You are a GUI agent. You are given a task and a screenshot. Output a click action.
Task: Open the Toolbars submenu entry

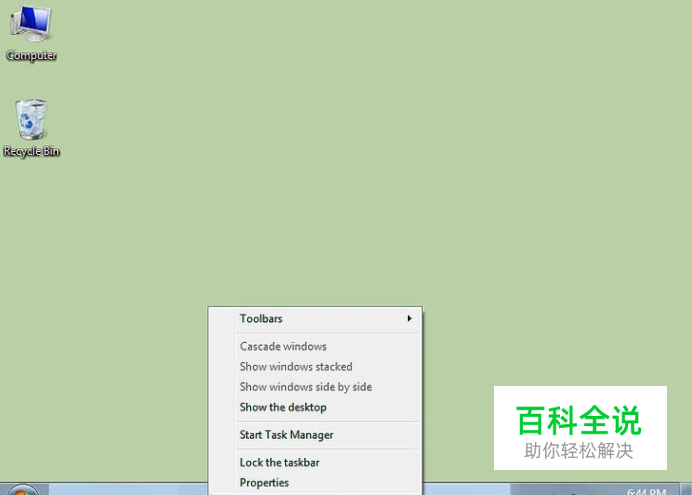coord(315,319)
